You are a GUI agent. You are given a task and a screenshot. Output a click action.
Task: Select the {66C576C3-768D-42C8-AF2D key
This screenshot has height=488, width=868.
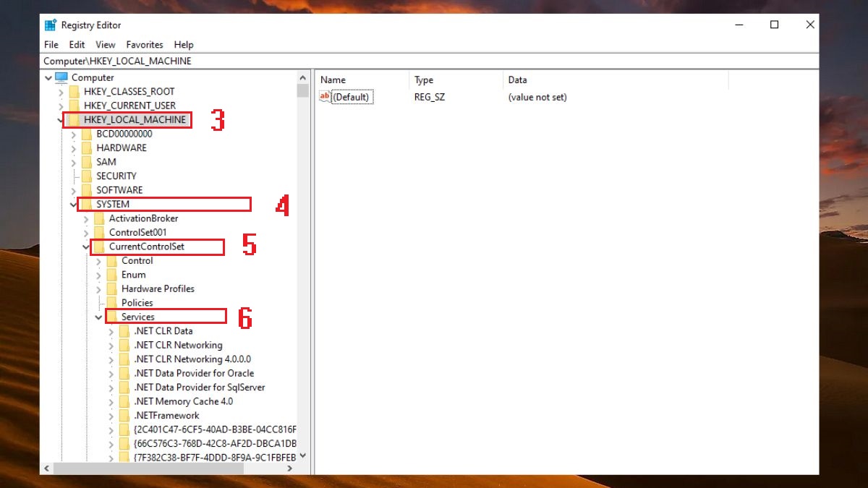(215, 443)
